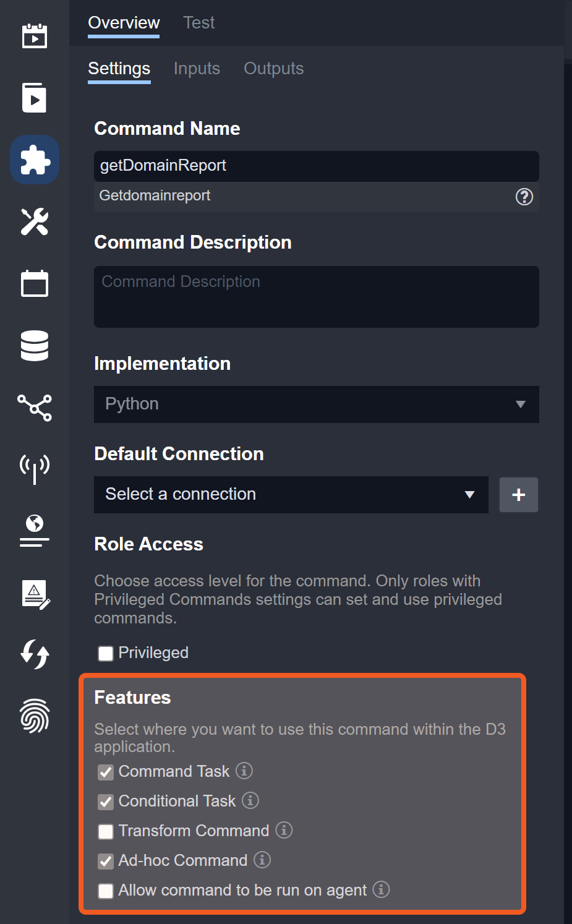Enable the Privileged checkbox
The image size is (572, 924).
point(106,653)
